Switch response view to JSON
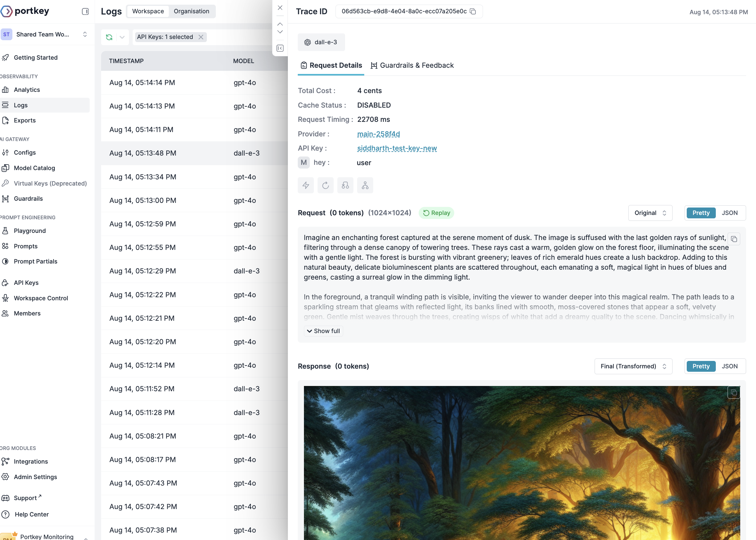 (x=730, y=366)
